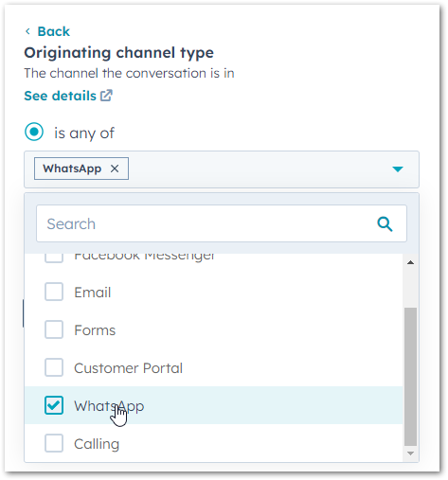
Task: Tick the Calling checkbox
Action: (x=54, y=443)
